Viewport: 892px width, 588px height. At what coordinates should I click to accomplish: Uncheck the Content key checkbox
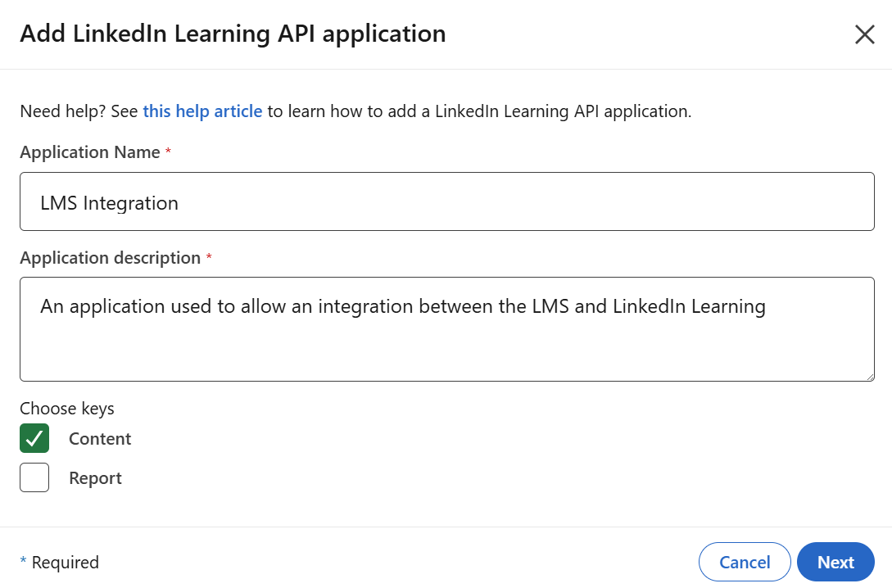[34, 438]
